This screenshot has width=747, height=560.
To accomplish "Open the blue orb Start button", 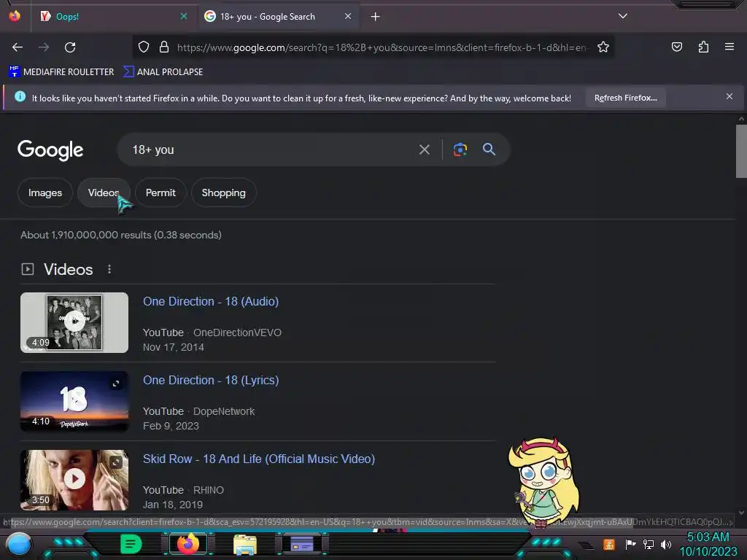I will click(19, 544).
